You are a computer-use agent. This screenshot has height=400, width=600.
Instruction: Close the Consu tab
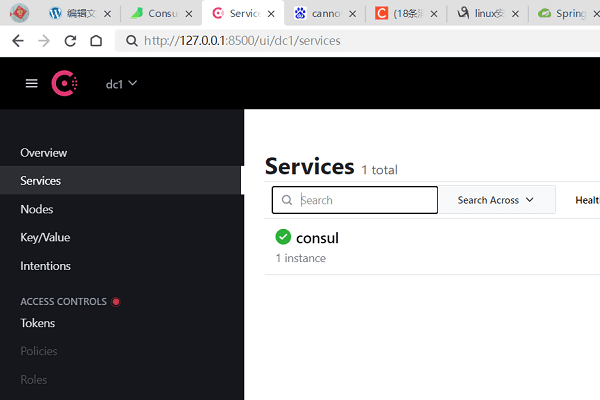coord(189,14)
